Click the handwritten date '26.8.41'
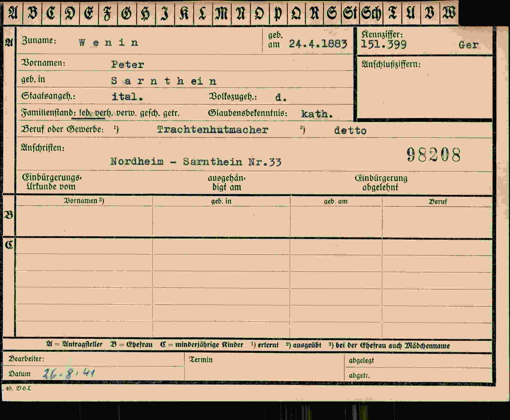Screen dimensions: 510x420 coord(69,374)
